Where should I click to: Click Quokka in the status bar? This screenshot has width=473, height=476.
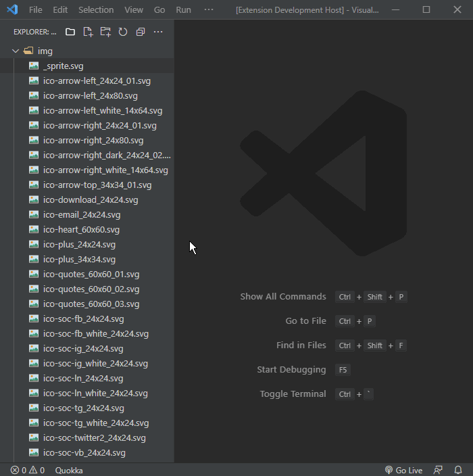pyautogui.click(x=69, y=470)
